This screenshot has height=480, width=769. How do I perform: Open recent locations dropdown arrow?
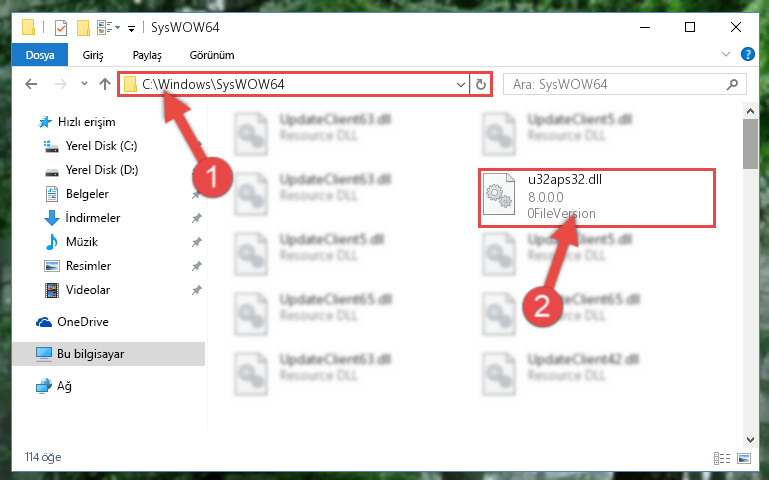[x=84, y=84]
